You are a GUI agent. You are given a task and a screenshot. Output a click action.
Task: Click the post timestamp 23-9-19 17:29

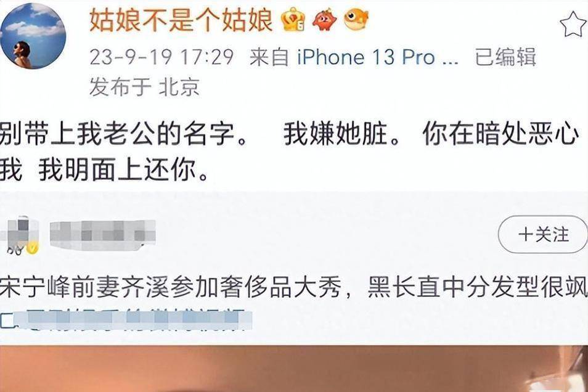[x=161, y=57]
